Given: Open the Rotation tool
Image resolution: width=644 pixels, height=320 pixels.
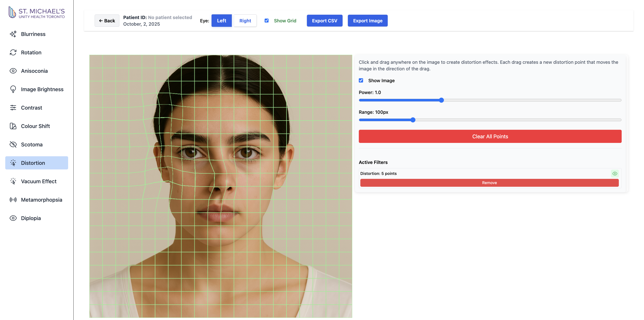Looking at the screenshot, I should pos(31,52).
